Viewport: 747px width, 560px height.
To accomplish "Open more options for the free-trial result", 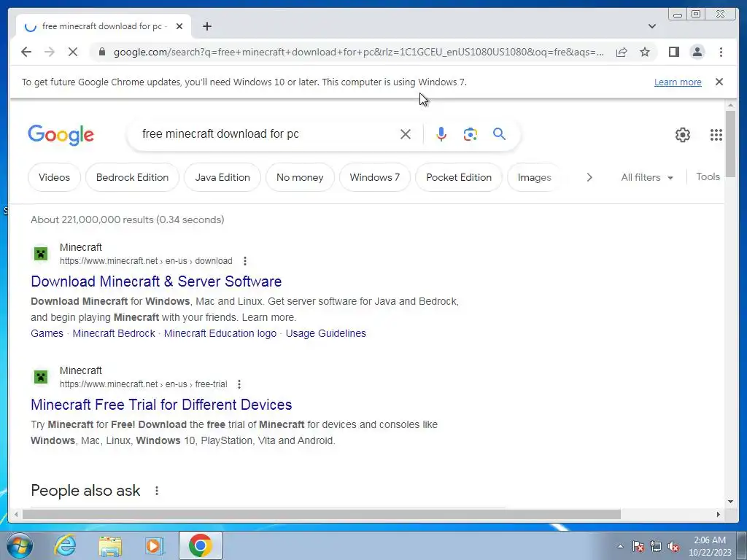I will click(x=239, y=384).
